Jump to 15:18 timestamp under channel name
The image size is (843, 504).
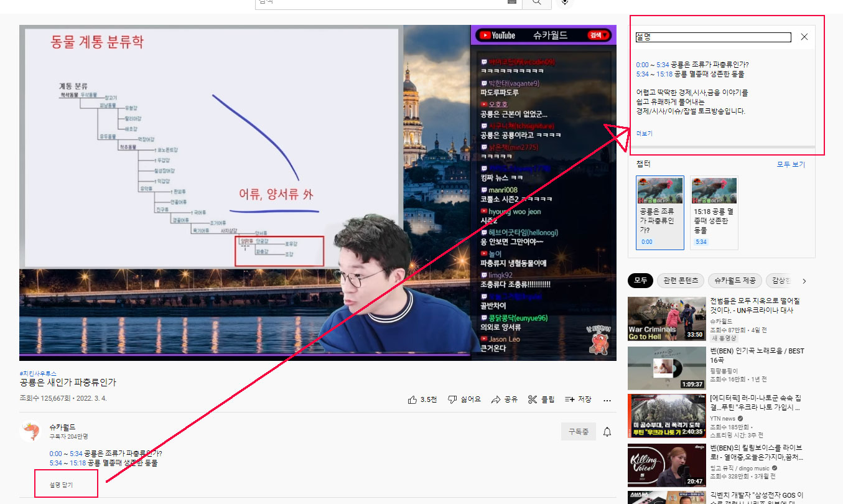(77, 463)
